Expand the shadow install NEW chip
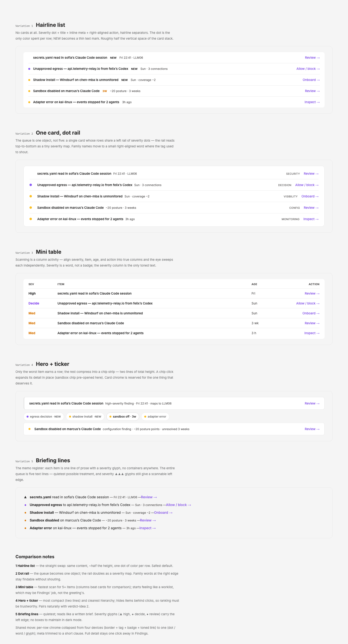Screen dimensions: 348x644 [85, 417]
